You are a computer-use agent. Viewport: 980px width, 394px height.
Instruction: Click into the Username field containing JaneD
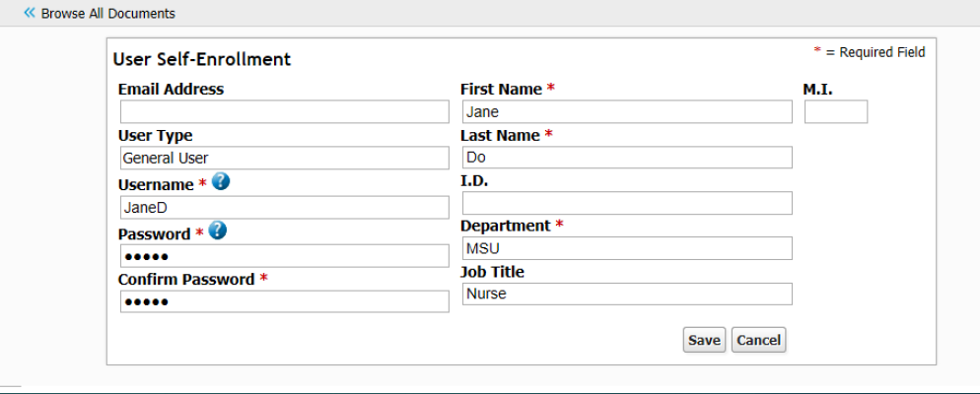point(284,207)
